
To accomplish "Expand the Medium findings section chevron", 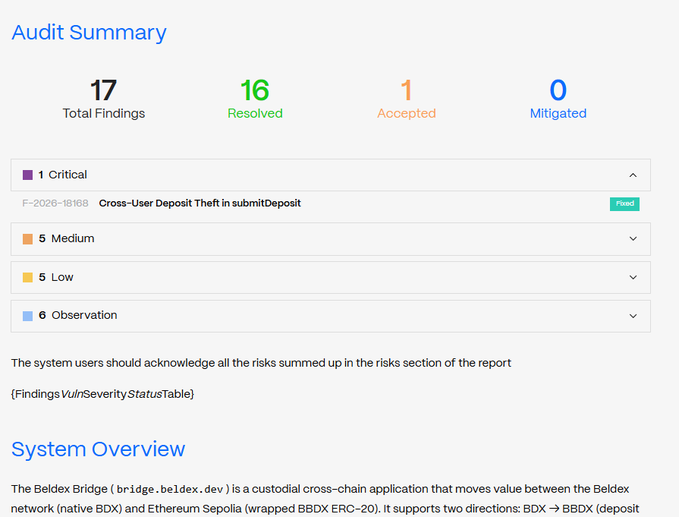I will pos(633,239).
